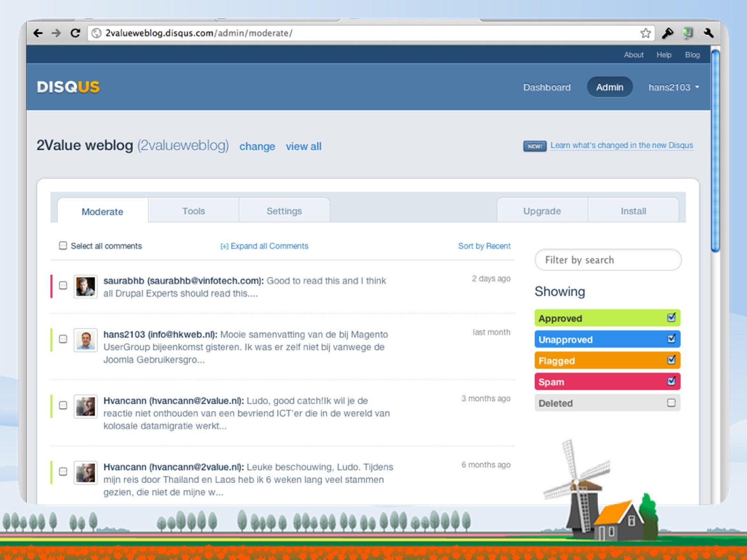Uncheck the Spam filter checkbox
The height and width of the screenshot is (560, 747).
(x=671, y=381)
